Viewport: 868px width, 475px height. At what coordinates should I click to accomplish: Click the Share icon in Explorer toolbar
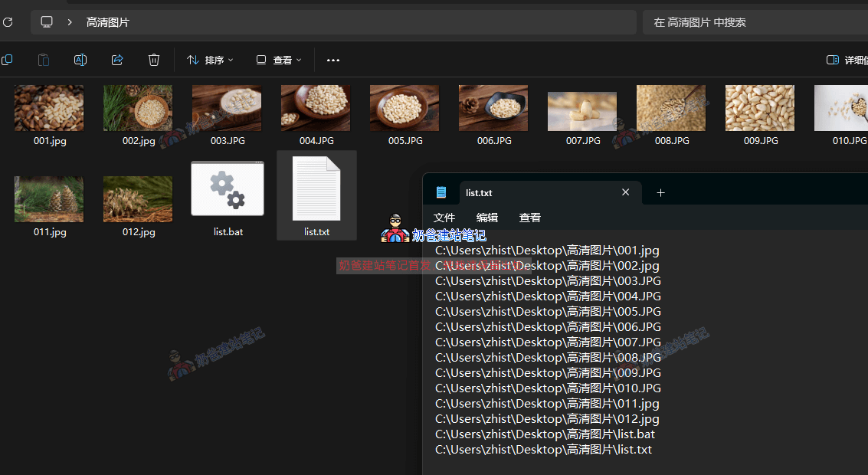[x=116, y=60]
